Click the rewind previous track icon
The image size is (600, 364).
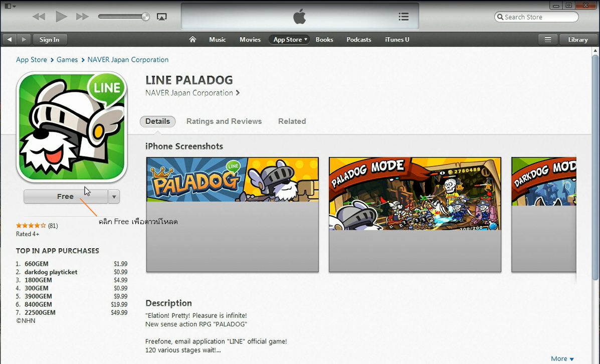[x=39, y=17]
